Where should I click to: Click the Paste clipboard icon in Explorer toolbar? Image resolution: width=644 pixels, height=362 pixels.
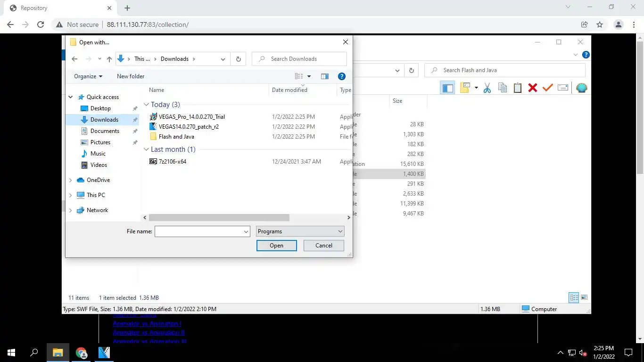[518, 88]
